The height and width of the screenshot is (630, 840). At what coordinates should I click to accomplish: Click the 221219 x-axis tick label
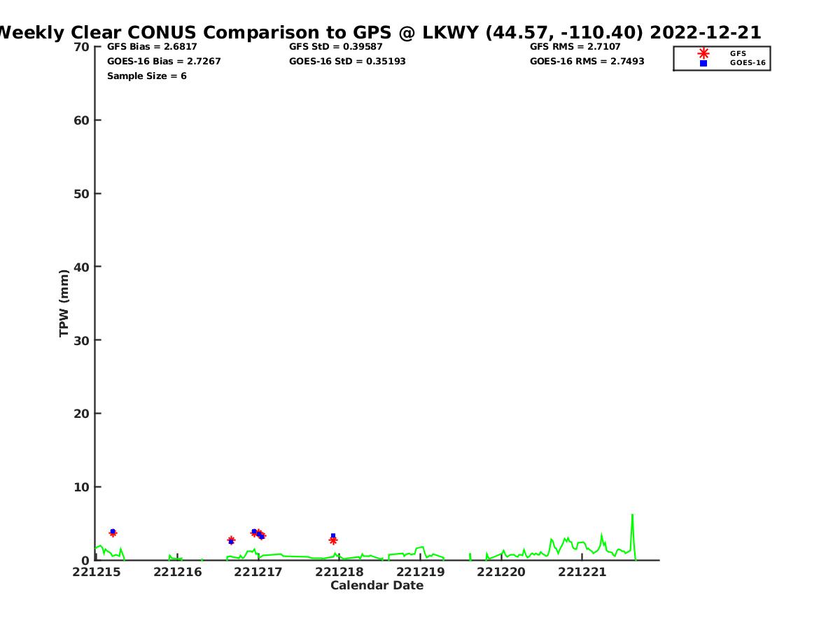(420, 573)
